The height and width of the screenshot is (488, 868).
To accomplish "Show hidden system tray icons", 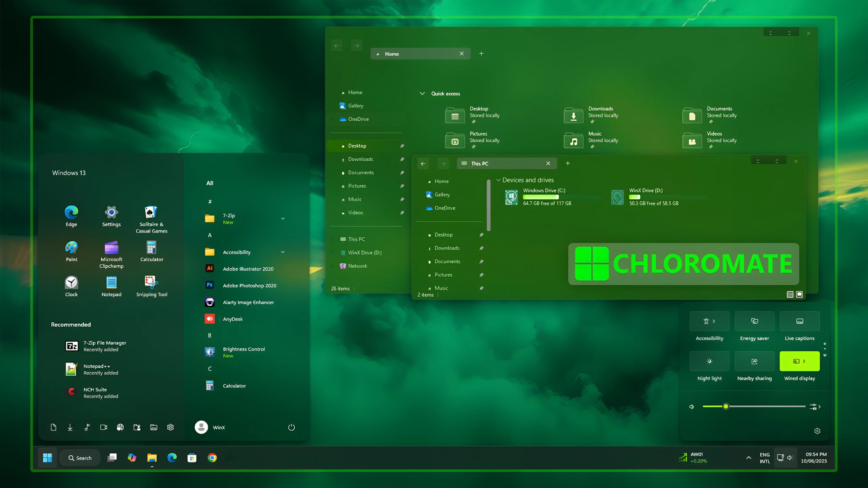I will 749,458.
